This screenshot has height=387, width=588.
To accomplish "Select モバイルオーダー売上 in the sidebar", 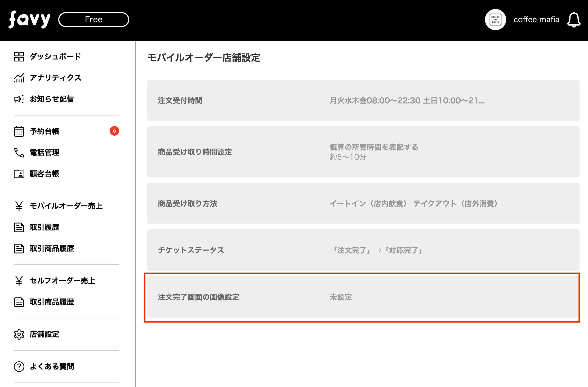I will pyautogui.click(x=66, y=206).
